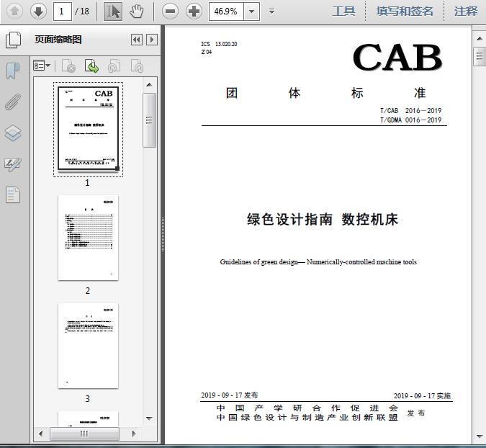Screen dimensions: 486x448
Task: Click the document vertical scrollbar handle
Action: [x=480, y=56]
